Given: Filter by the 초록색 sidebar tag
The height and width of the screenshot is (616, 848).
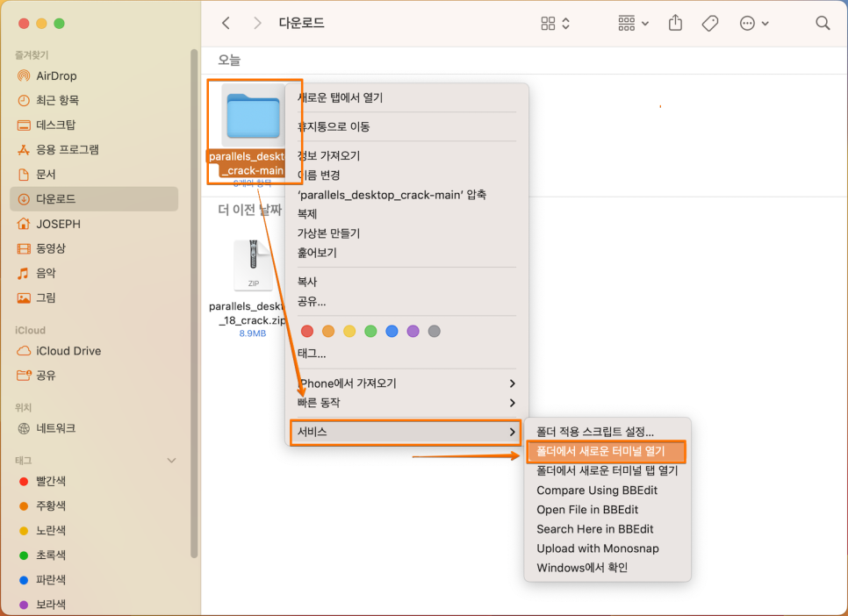Looking at the screenshot, I should [x=94, y=555].
